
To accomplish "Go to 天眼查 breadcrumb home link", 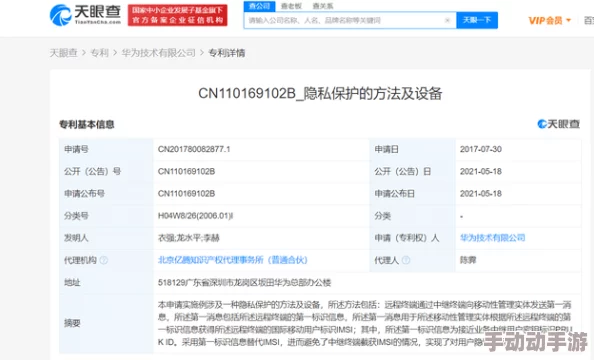I will tap(63, 53).
